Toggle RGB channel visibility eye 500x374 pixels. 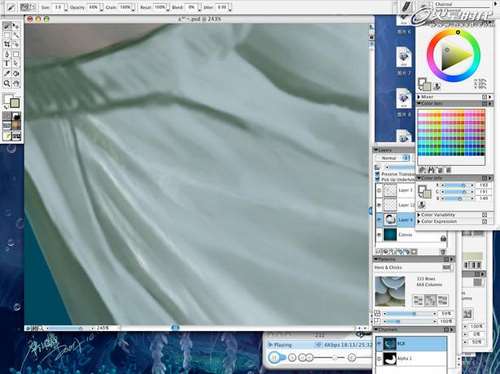[379, 344]
